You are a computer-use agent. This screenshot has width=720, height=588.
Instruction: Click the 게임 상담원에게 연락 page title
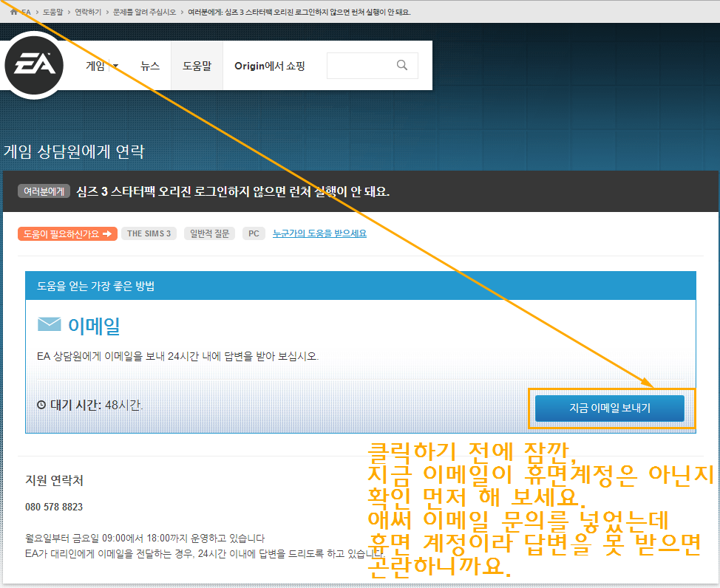[74, 151]
